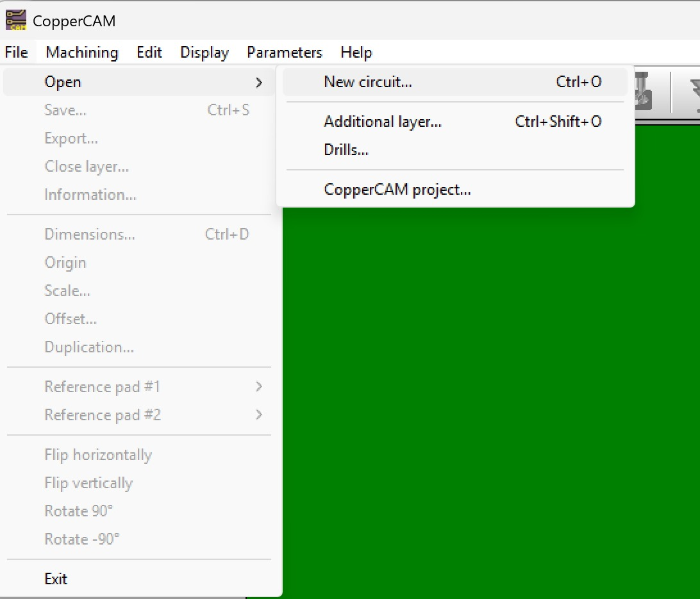Click the Dimensions... entry
This screenshot has width=700, height=599.
tap(139, 234)
